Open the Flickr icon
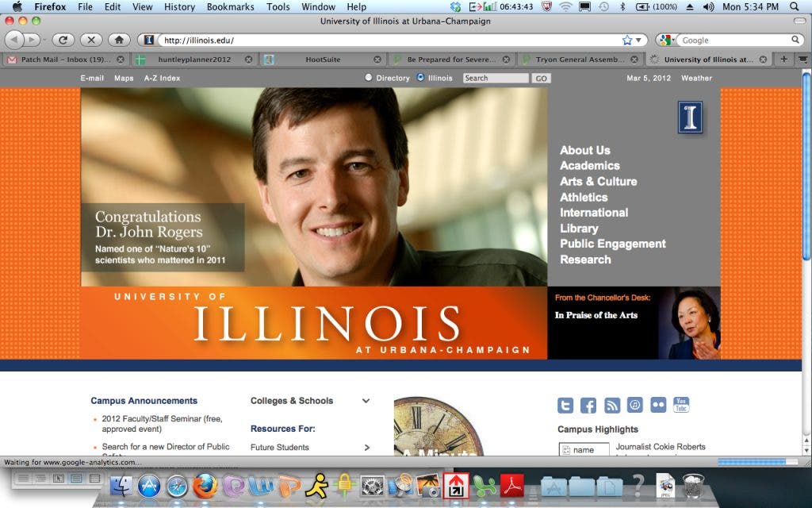This screenshot has height=508, width=812. pos(658,405)
